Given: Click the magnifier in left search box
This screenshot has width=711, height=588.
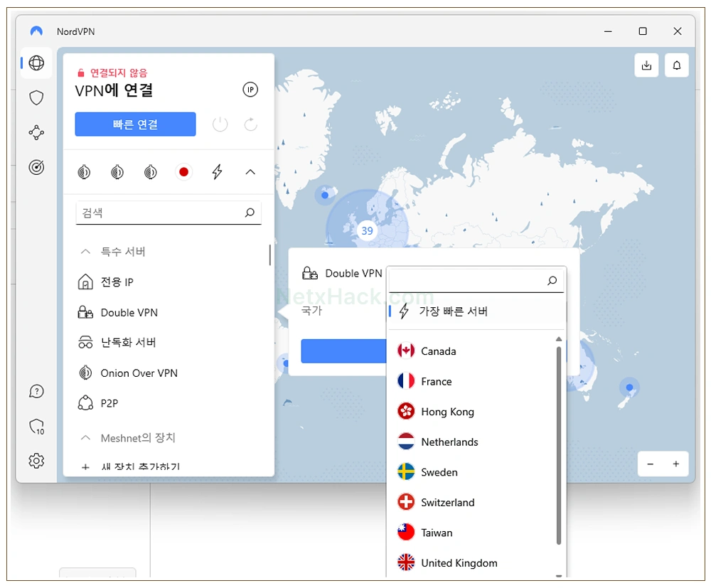Looking at the screenshot, I should tap(250, 212).
